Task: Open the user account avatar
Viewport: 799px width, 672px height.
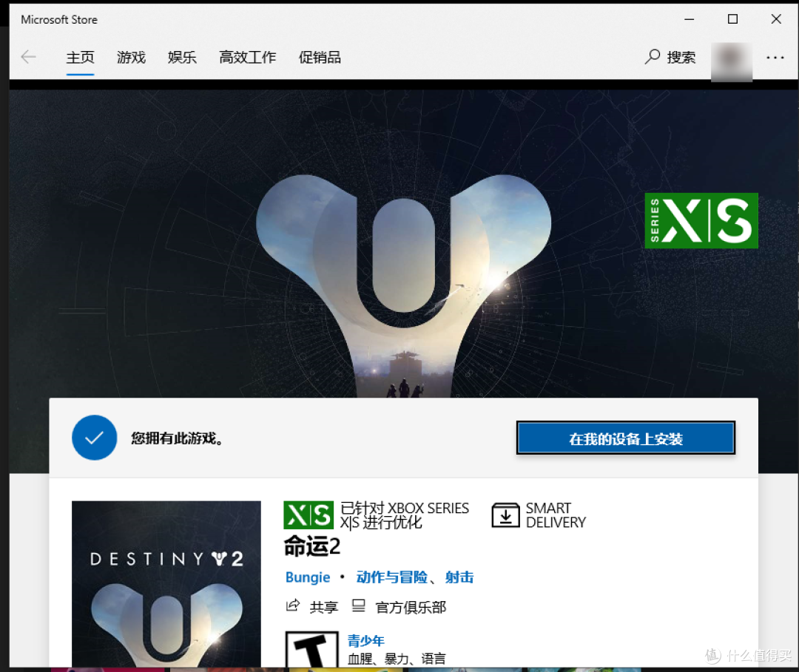Action: pos(731,61)
